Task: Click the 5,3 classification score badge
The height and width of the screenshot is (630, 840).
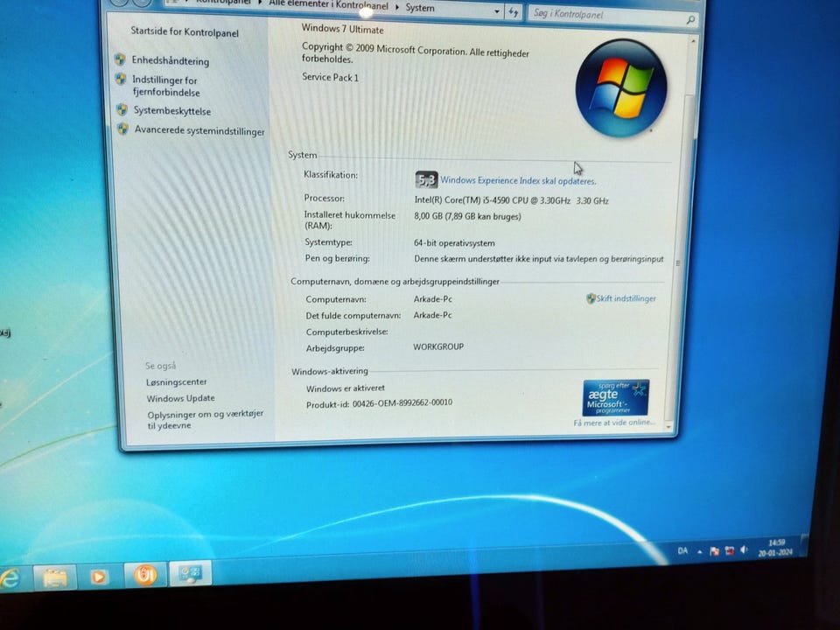Action: click(426, 180)
